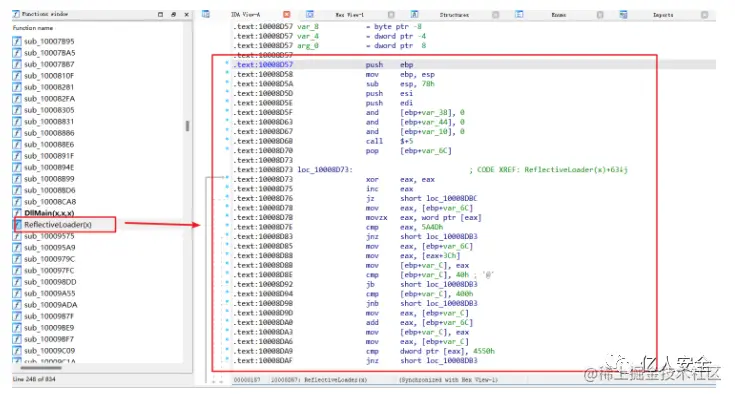Click function icon beside sub_10009BE9
The width and height of the screenshot is (735, 396).
coord(17,328)
